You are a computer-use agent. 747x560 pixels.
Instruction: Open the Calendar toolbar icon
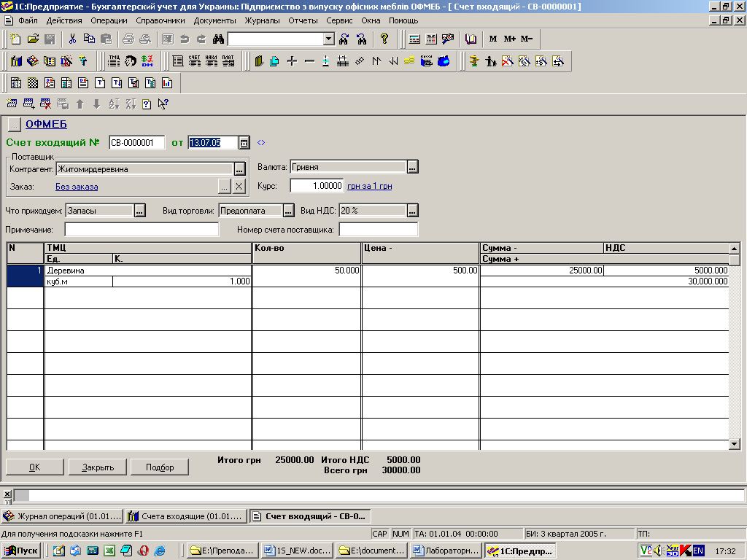click(x=431, y=39)
